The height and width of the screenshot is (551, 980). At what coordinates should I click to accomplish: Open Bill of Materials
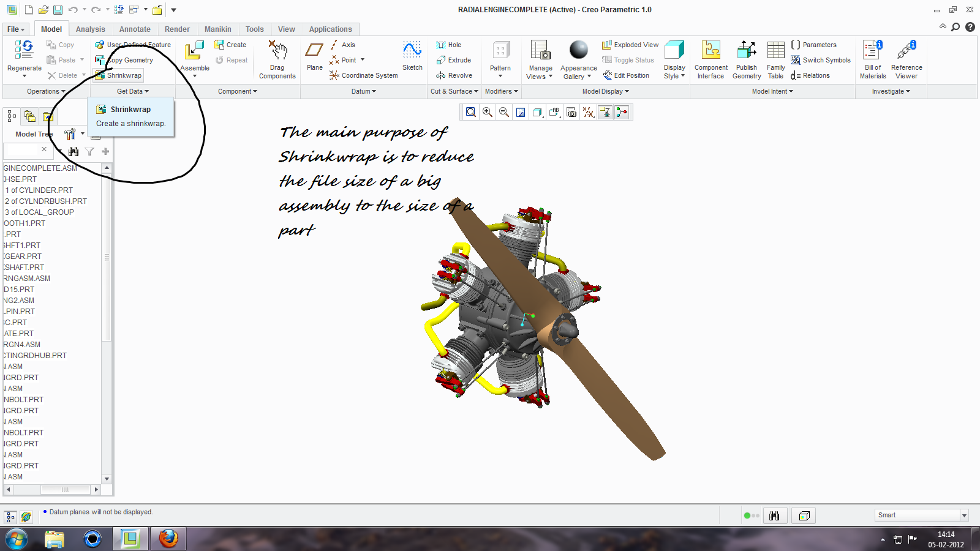pyautogui.click(x=873, y=60)
